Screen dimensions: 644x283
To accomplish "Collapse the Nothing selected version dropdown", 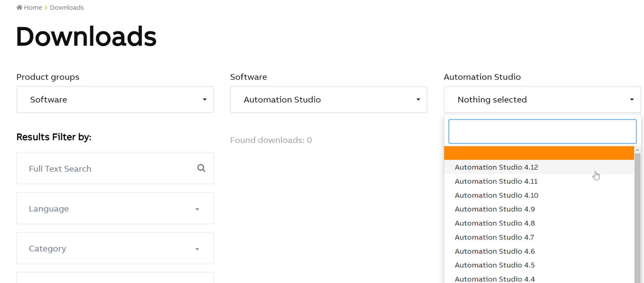I will [x=542, y=100].
